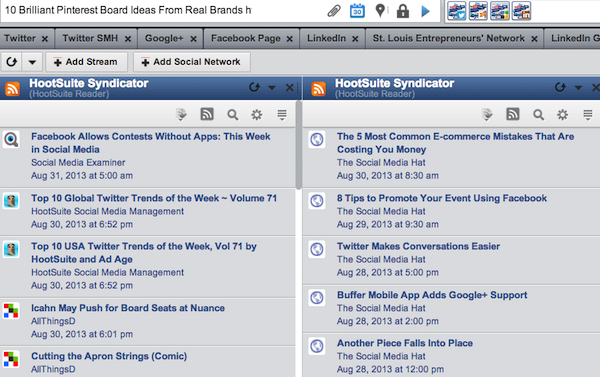Viewport: 600px width, 377px height.
Task: Click left stream's mark-as-read pencil icon
Action: (181, 114)
